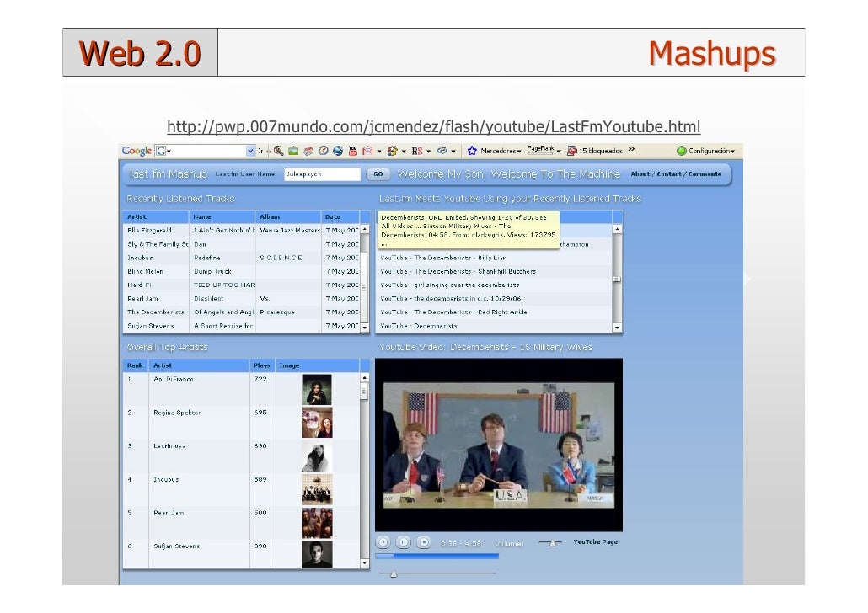Select the Blind Melon Dump Truck row
The width and height of the screenshot is (868, 613).
(x=241, y=271)
